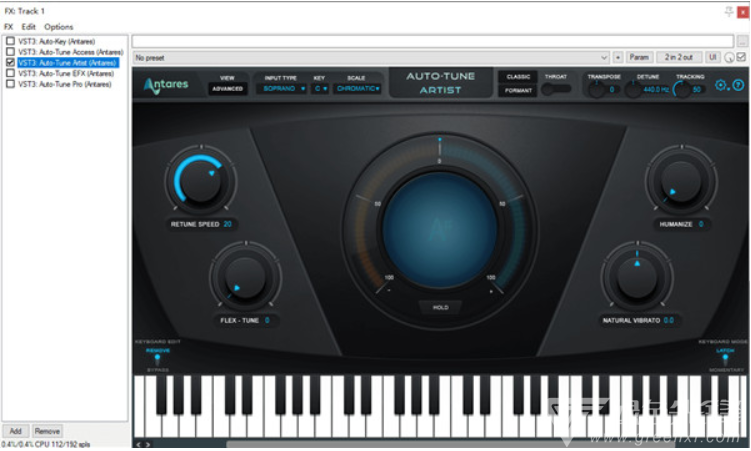This screenshot has width=751, height=451.
Task: Click the Hold button under pitch meter
Action: click(441, 307)
